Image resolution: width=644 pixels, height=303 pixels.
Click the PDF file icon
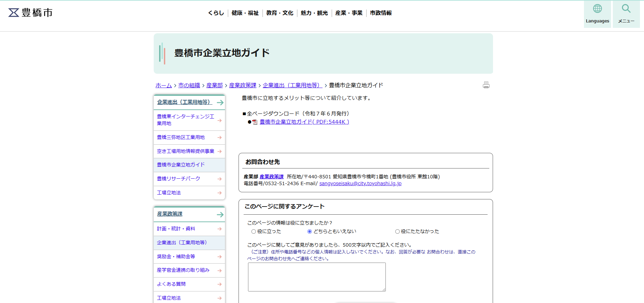[x=255, y=122]
